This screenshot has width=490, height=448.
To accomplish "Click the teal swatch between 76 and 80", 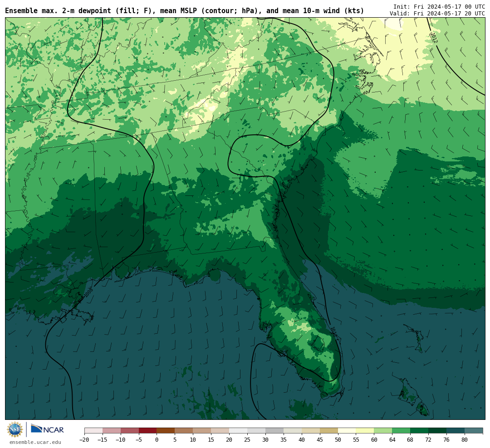I will (456, 431).
